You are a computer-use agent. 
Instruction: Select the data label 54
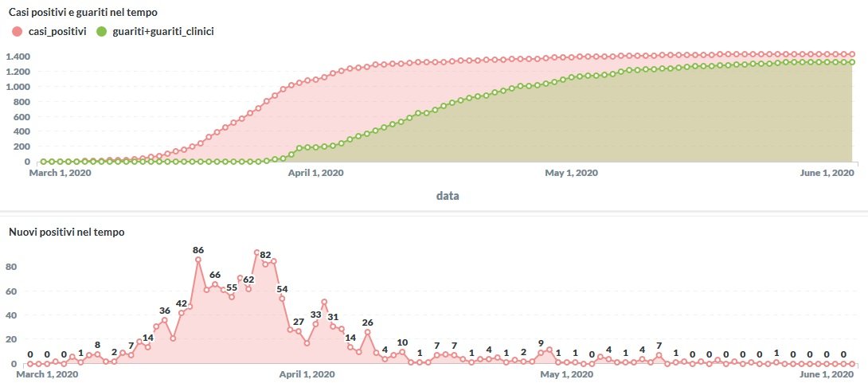(x=282, y=288)
